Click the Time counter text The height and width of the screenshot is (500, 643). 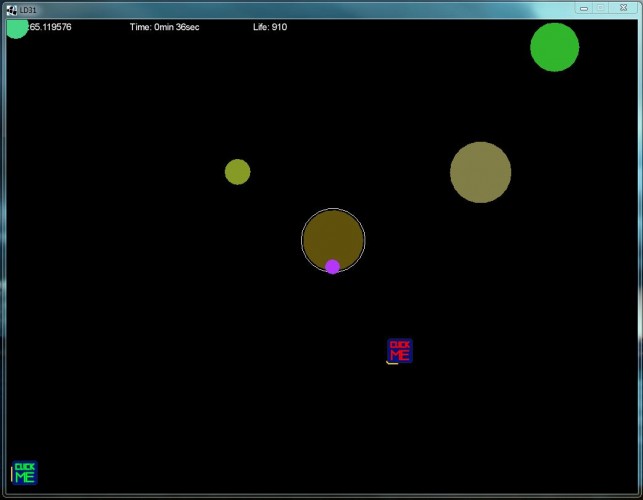click(x=164, y=27)
